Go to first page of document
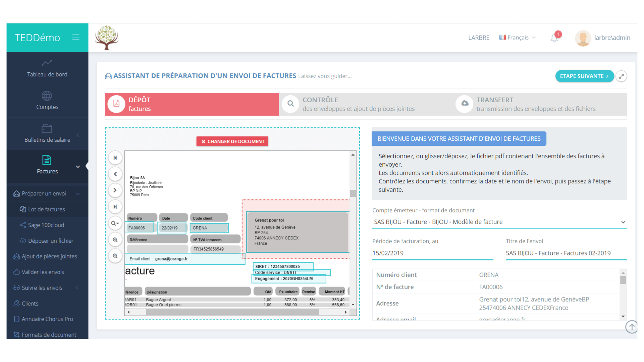644x362 pixels. (115, 158)
